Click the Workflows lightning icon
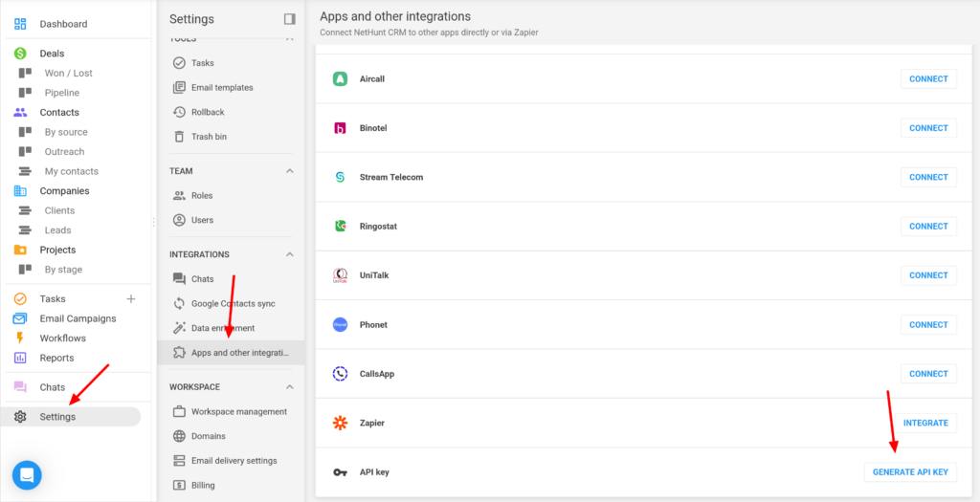Screen dimensions: 980x502 (20, 338)
